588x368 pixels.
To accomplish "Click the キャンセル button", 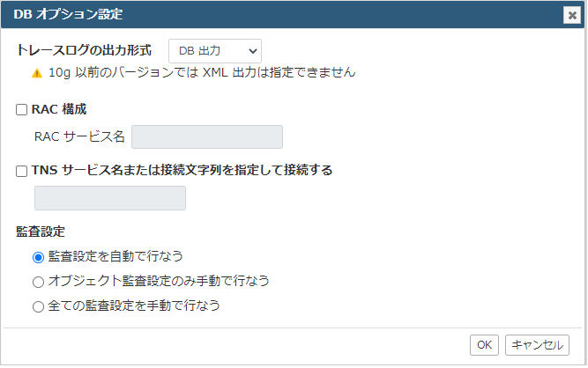I will point(537,345).
